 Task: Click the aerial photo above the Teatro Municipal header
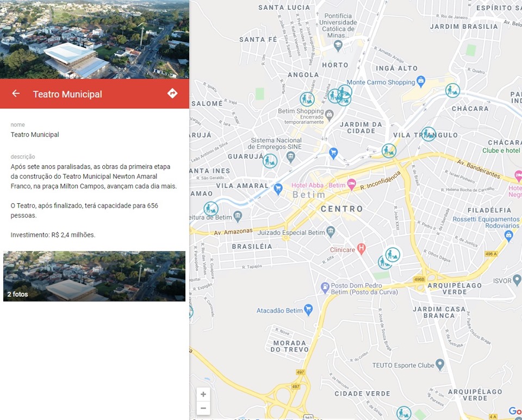[x=95, y=40]
